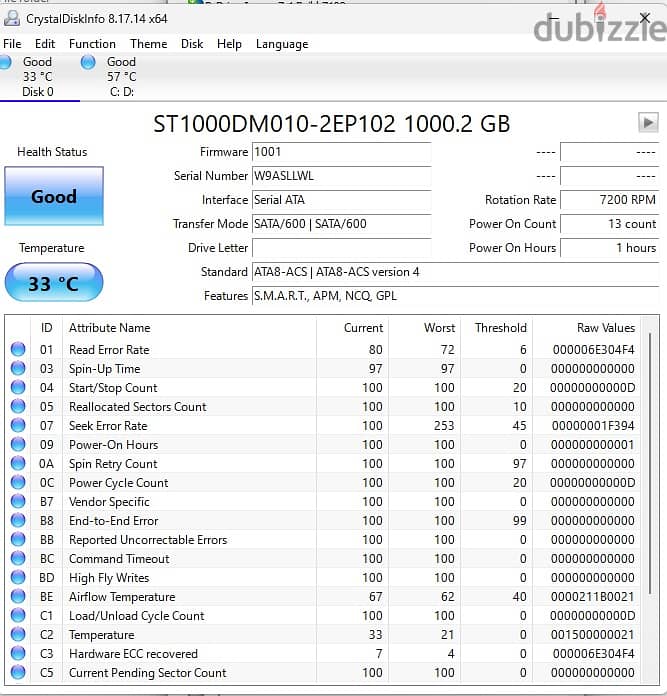Click the status orb beside Start/Stop Count

pos(18,388)
